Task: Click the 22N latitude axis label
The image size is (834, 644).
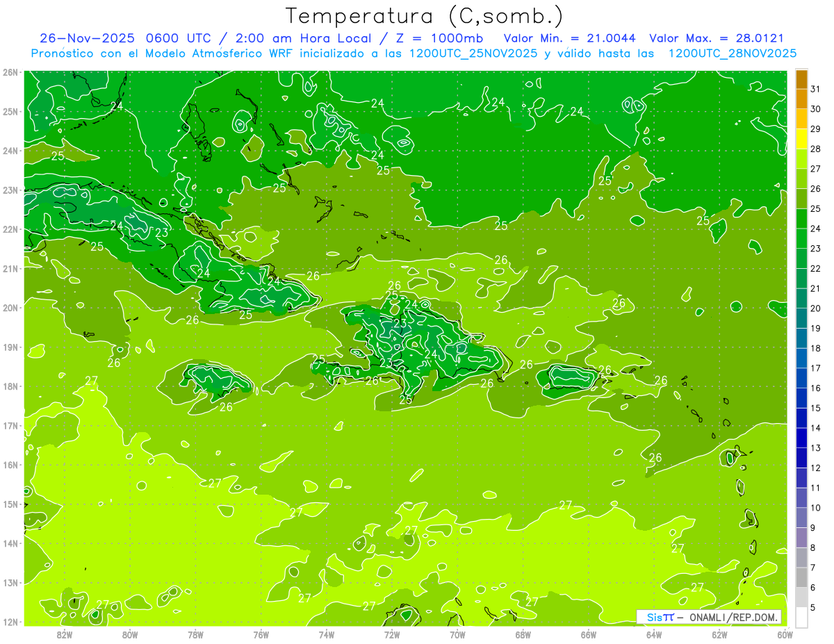Action: click(x=11, y=229)
